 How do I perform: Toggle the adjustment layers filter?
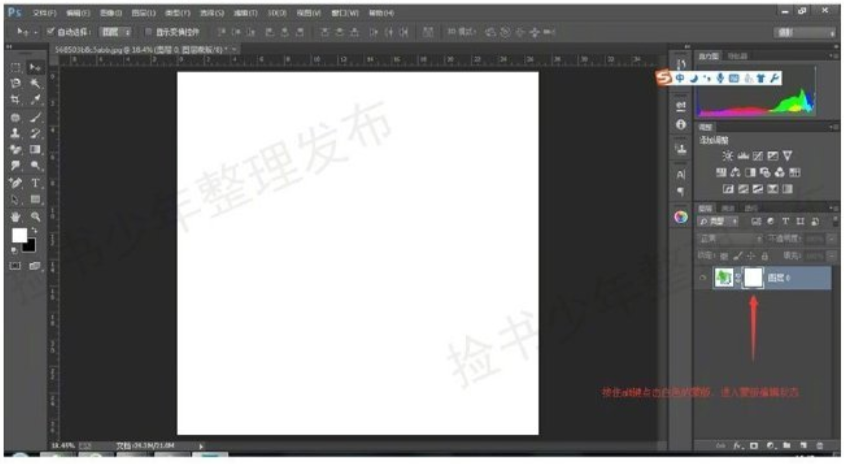coord(771,221)
